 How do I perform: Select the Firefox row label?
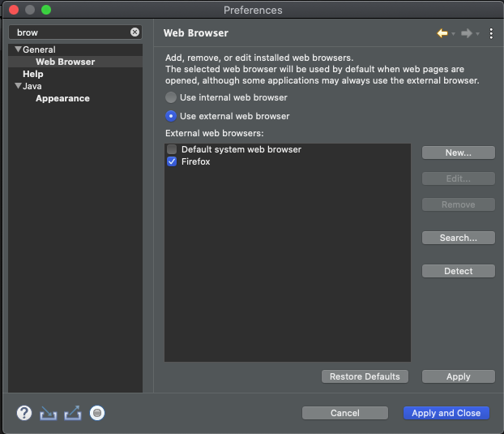[x=195, y=161]
